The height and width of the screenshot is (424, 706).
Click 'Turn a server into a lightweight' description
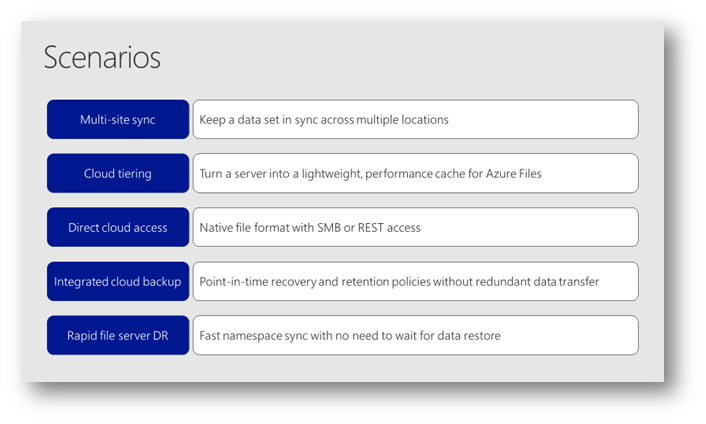(x=416, y=173)
